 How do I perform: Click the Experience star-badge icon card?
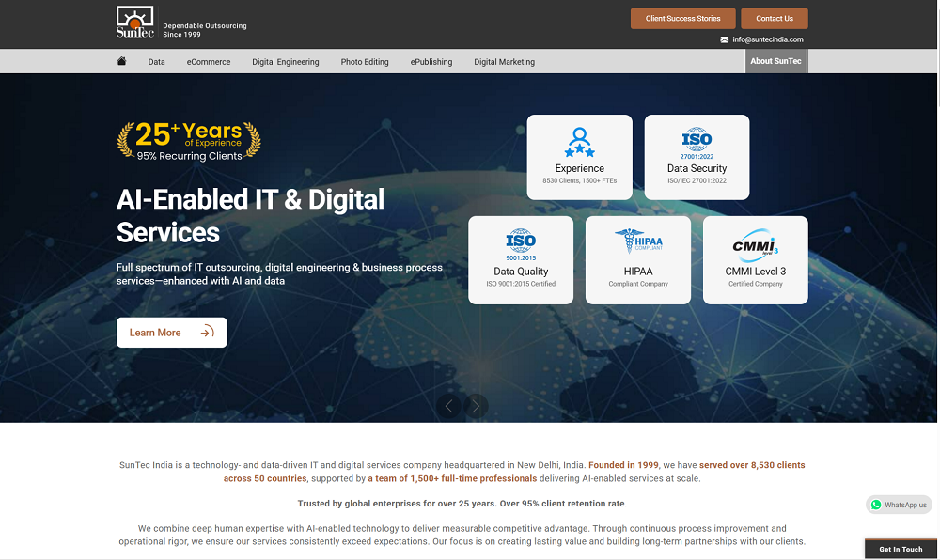(579, 143)
